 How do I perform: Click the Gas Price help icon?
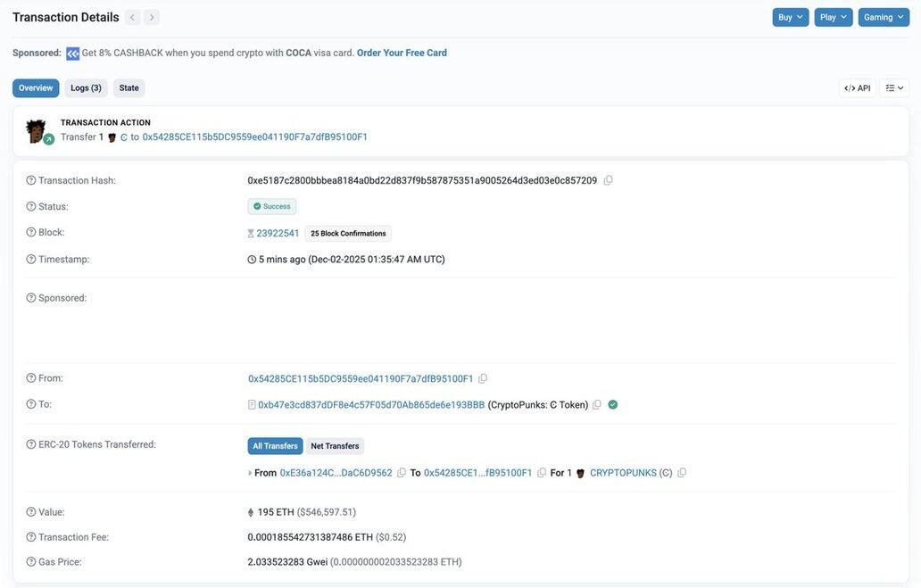click(x=31, y=562)
